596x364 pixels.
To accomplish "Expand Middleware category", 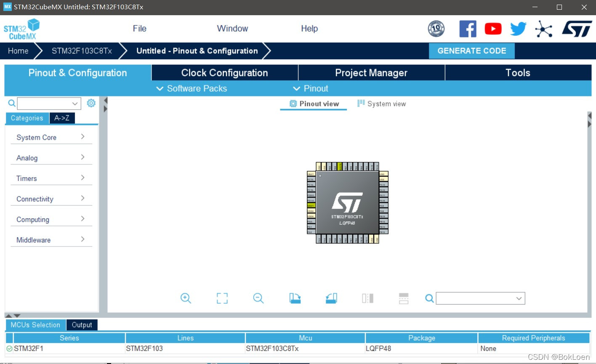I will 51,240.
